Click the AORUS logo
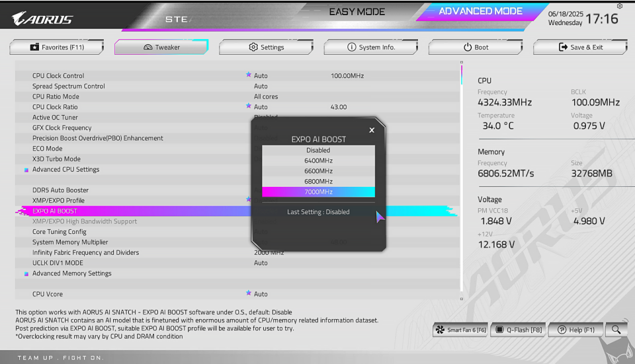 42,18
